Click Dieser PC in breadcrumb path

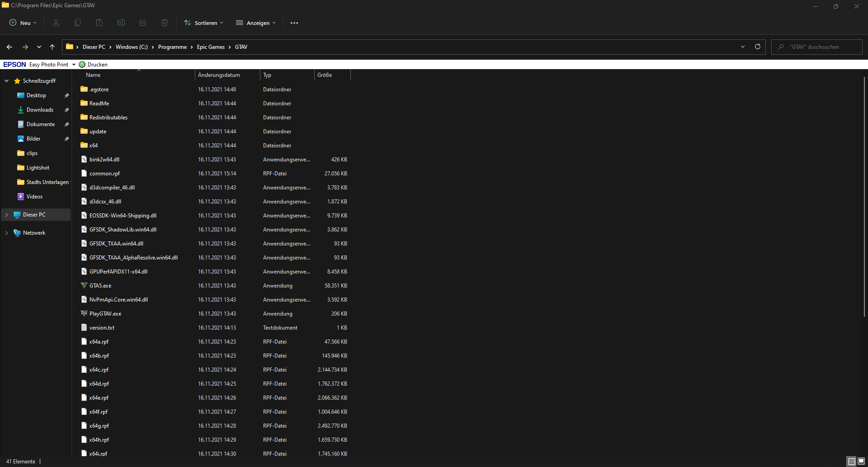(94, 47)
